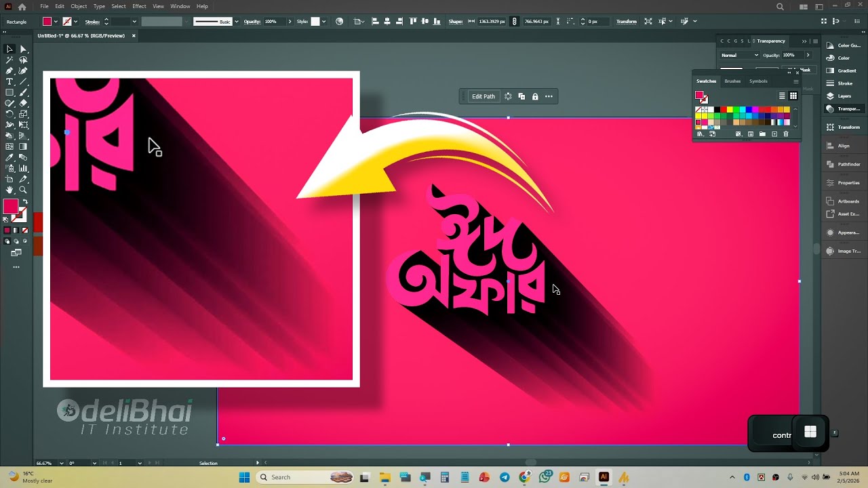Image resolution: width=868 pixels, height=488 pixels.
Task: Swap fill and stroke colors
Action: coord(25,202)
